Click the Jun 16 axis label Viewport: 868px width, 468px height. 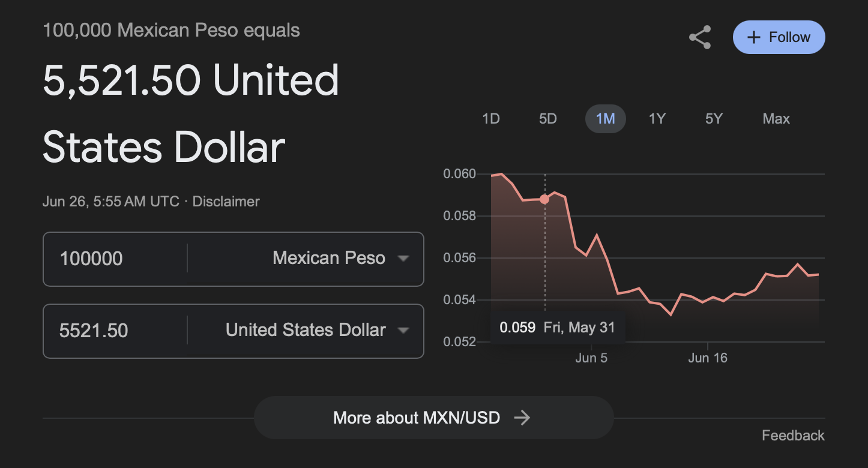pyautogui.click(x=708, y=358)
